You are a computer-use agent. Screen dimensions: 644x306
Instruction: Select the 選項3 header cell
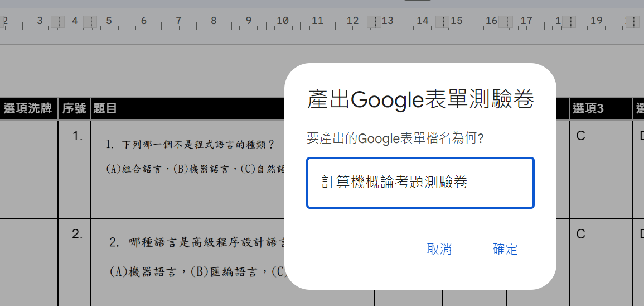(588, 109)
